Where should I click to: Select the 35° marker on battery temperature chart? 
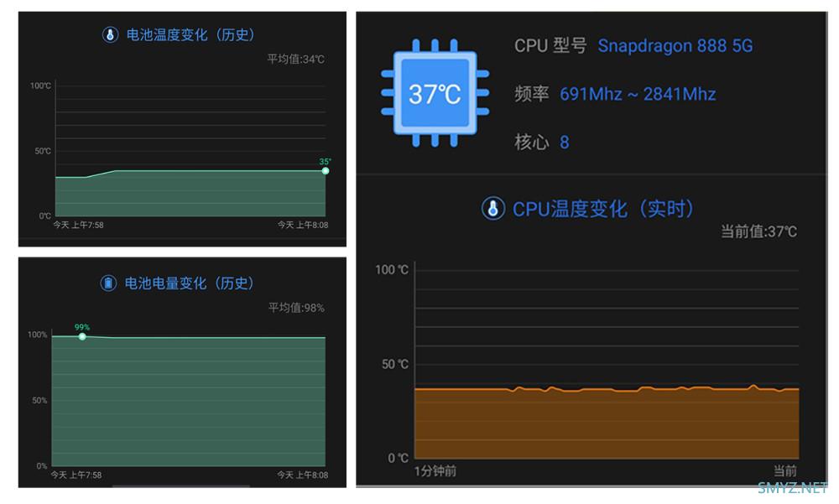326,171
